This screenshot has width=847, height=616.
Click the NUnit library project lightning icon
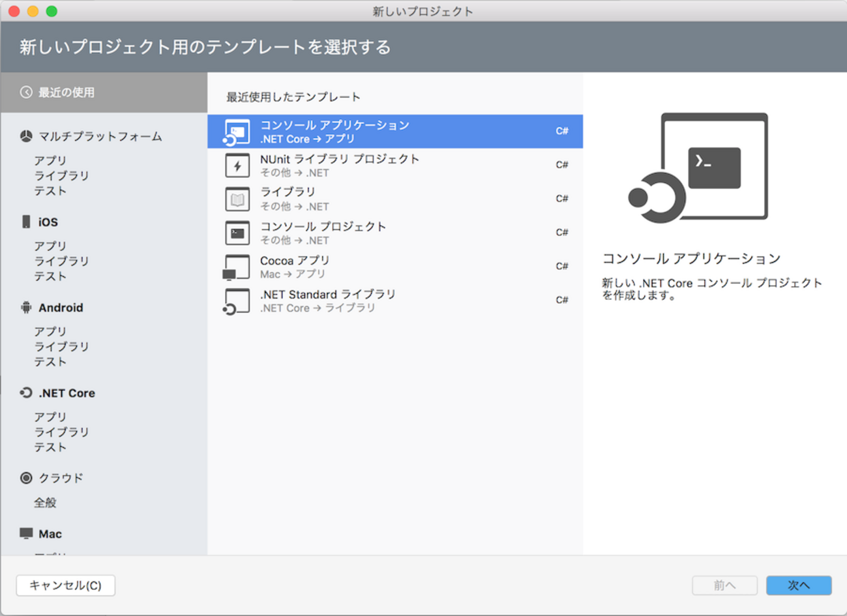coord(237,166)
